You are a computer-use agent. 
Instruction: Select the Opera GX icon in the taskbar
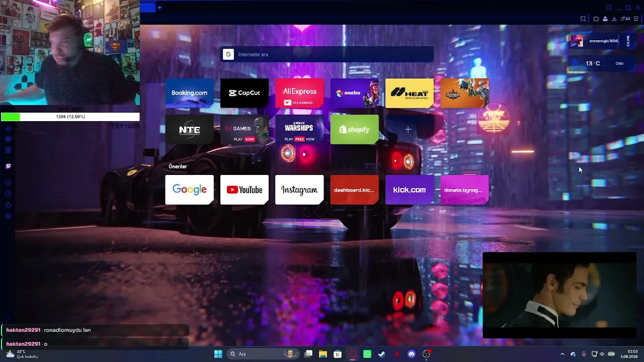[353, 354]
